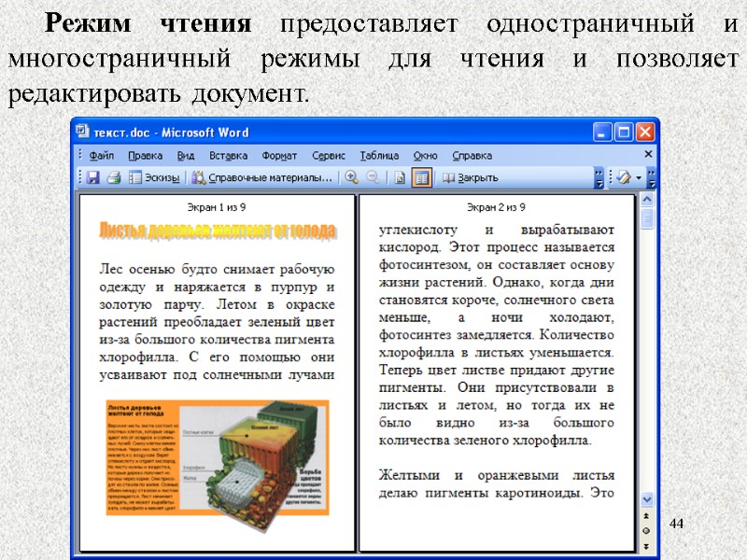
Task: Click the vertical scrollbar thumb
Action: pyautogui.click(x=647, y=218)
